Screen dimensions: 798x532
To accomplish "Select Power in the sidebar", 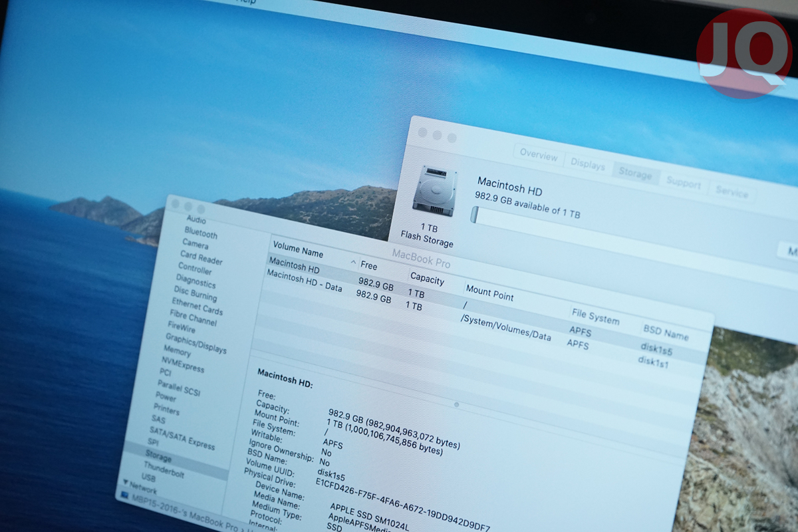I will tap(166, 397).
